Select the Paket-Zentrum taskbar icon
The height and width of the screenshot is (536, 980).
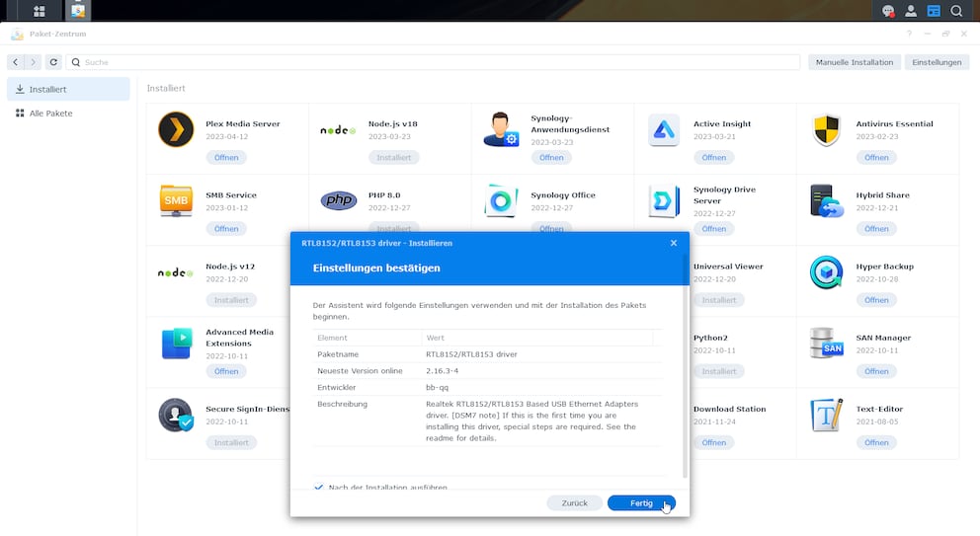coord(77,11)
